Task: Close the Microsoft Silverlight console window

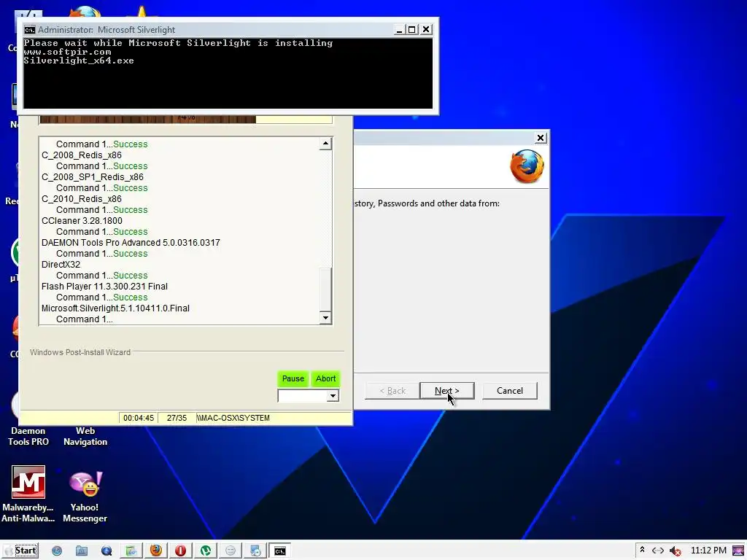Action: tap(426, 29)
